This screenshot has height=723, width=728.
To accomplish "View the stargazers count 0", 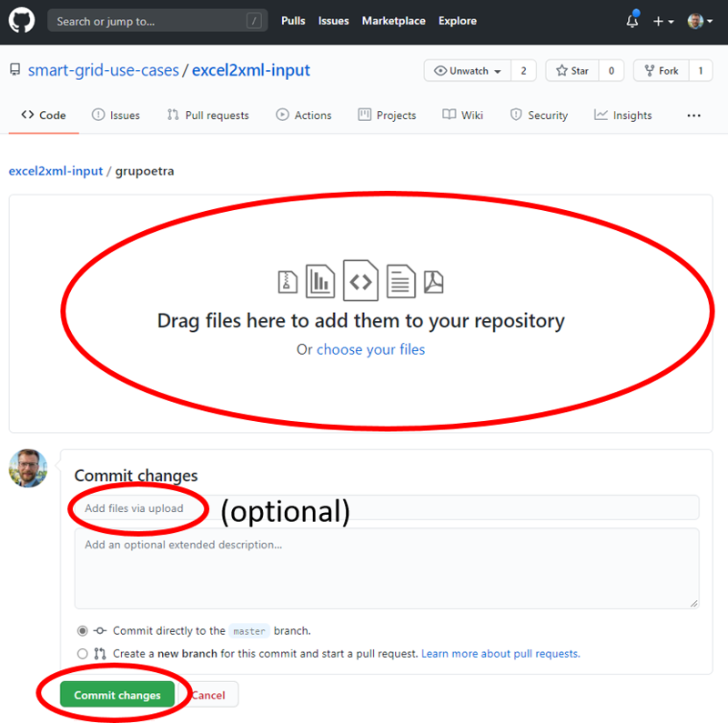I will click(x=611, y=71).
